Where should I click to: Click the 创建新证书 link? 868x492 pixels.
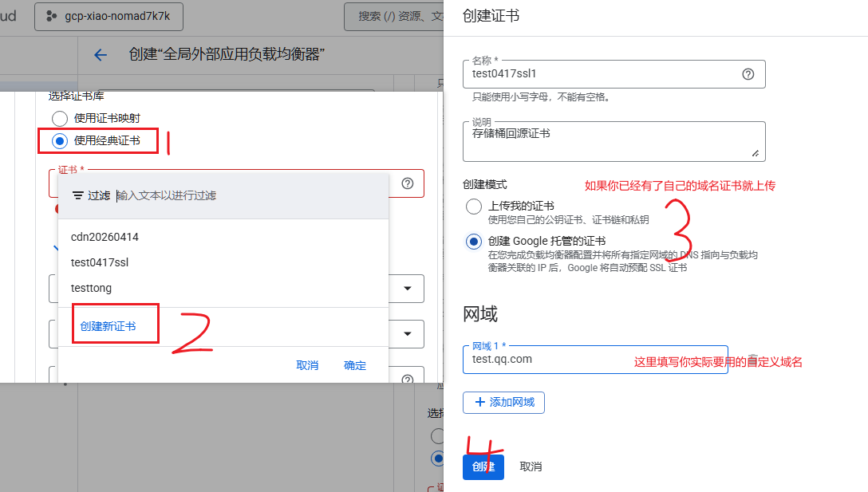(x=108, y=326)
